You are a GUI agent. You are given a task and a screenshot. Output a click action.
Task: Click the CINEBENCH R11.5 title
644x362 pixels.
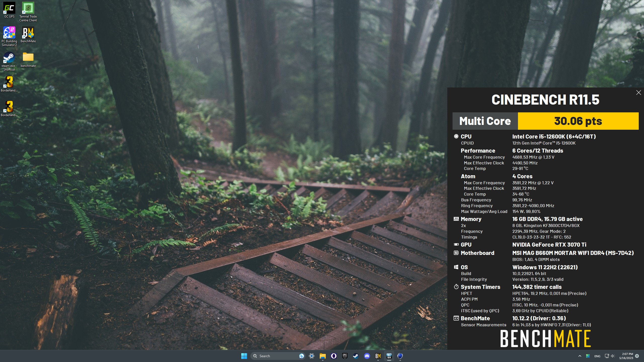(x=545, y=100)
